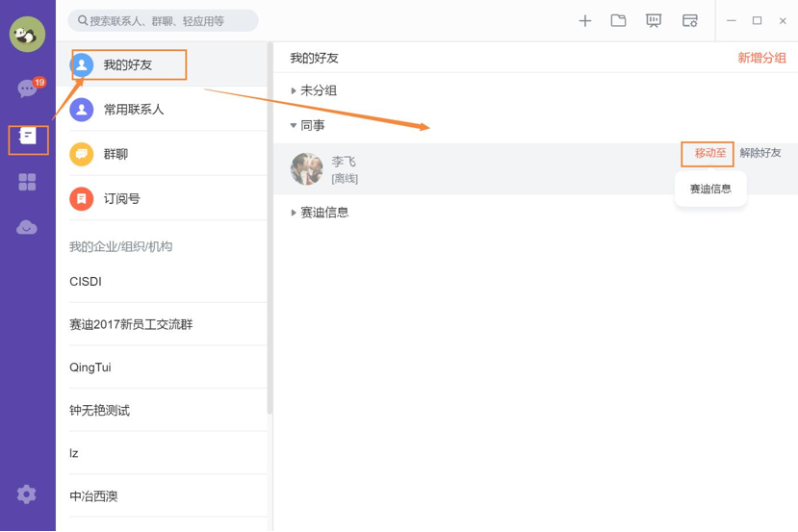Click the panda profile avatar
Image resolution: width=798 pixels, height=532 pixels.
click(27, 34)
